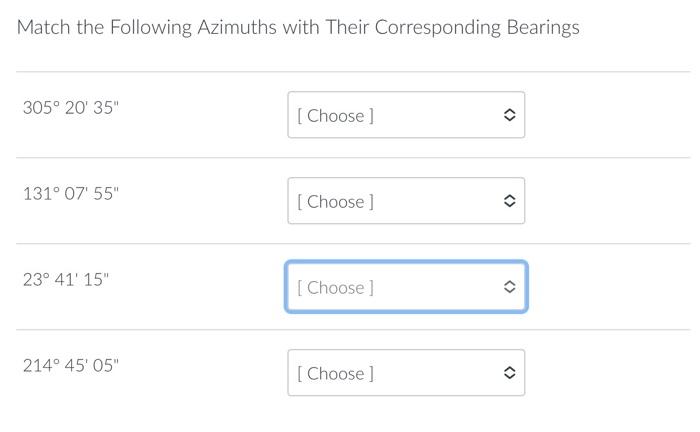Click the "[ Choose ]" placeholder text beside 214° 45' 05"
700x432 pixels.
[x=335, y=374]
